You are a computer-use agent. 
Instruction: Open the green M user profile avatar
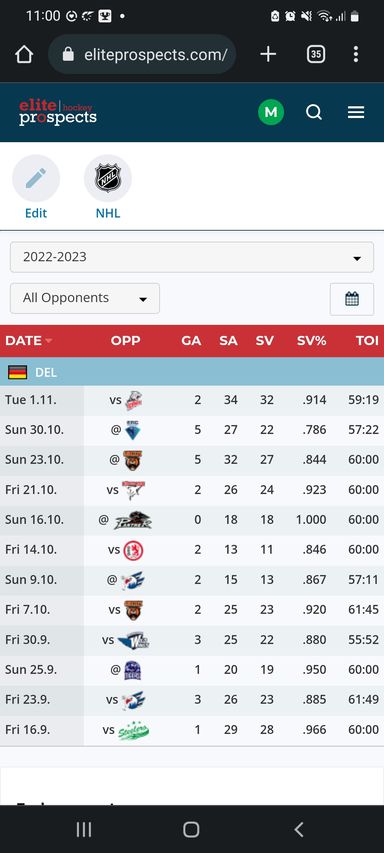pos(271,112)
